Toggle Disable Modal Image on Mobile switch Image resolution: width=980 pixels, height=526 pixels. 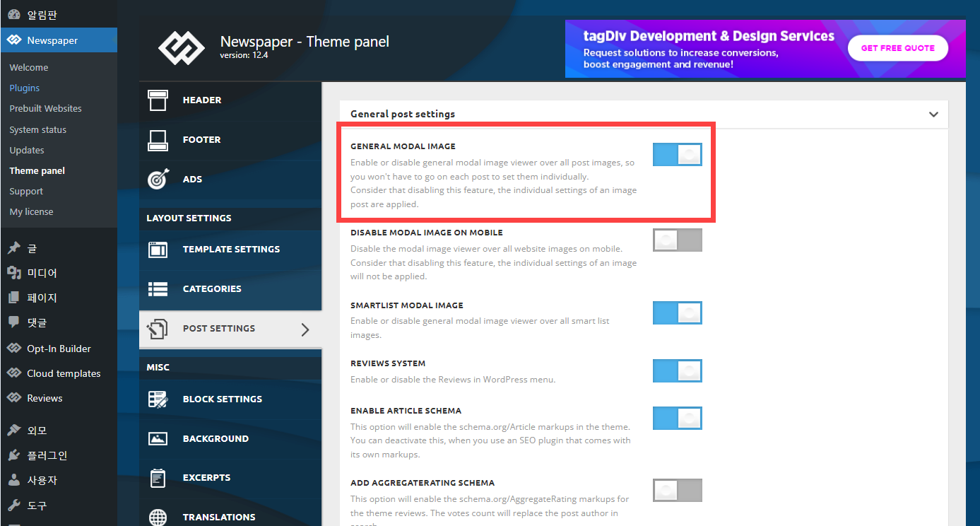click(677, 240)
